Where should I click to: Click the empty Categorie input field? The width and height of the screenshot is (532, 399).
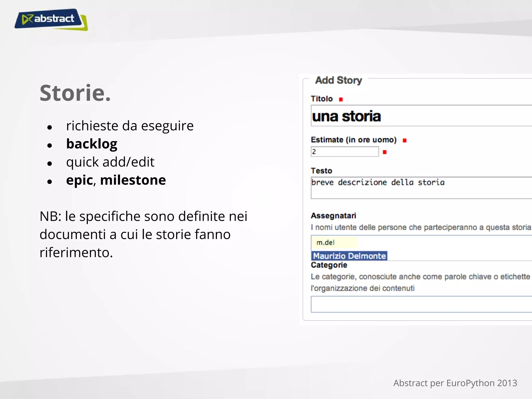421,304
